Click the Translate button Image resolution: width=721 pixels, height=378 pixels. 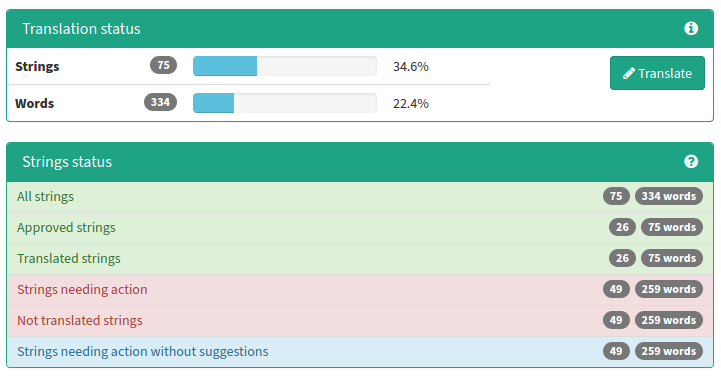[x=657, y=73]
